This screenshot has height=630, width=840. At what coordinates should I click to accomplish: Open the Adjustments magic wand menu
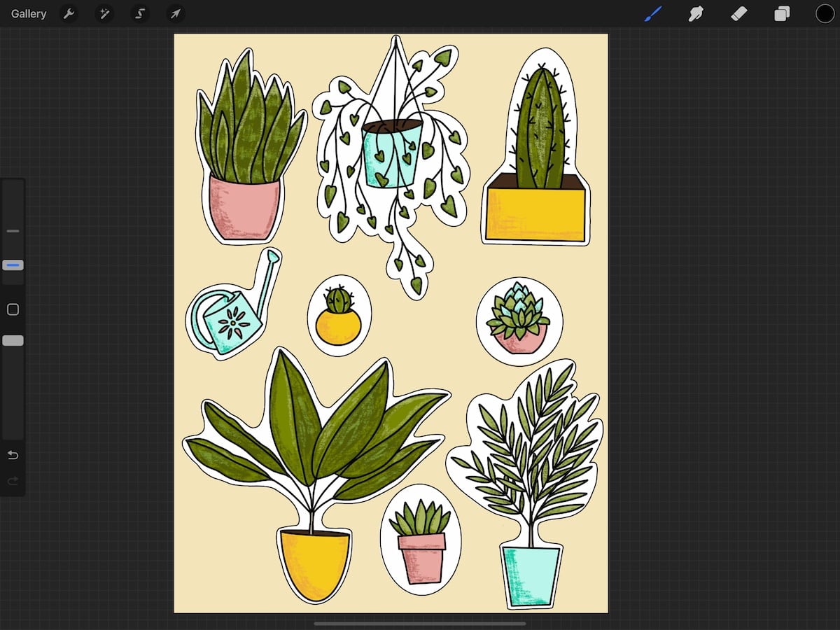[x=104, y=13]
